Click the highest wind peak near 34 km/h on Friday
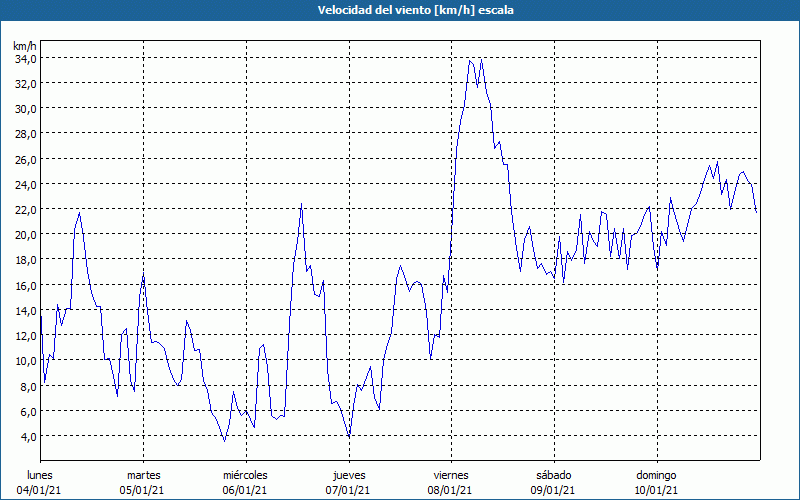This screenshot has width=800, height=500. tap(481, 60)
